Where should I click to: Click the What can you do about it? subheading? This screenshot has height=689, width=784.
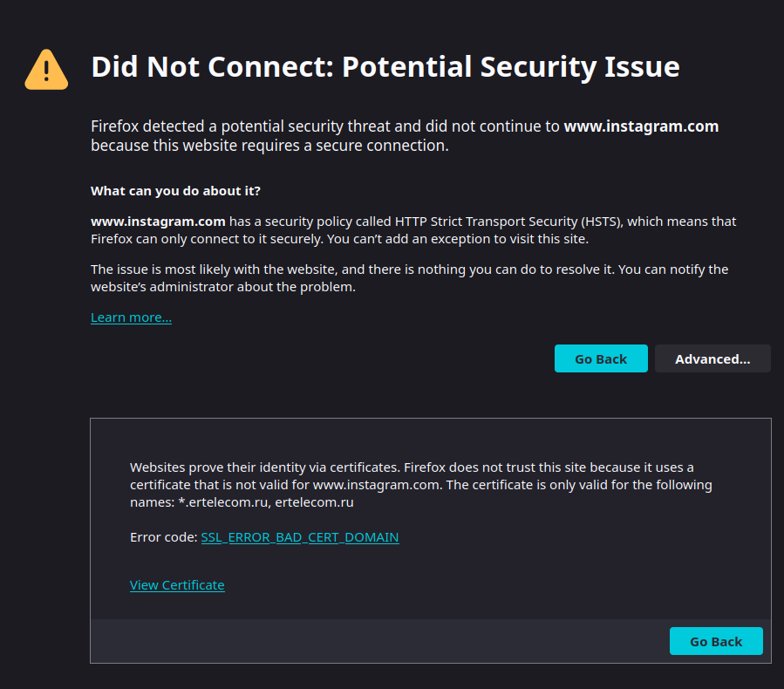point(175,191)
